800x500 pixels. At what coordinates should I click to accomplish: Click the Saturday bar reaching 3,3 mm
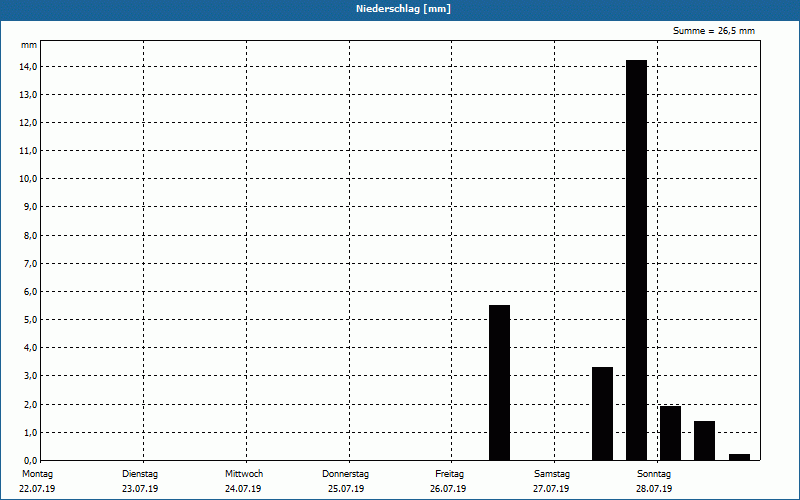[x=603, y=414]
